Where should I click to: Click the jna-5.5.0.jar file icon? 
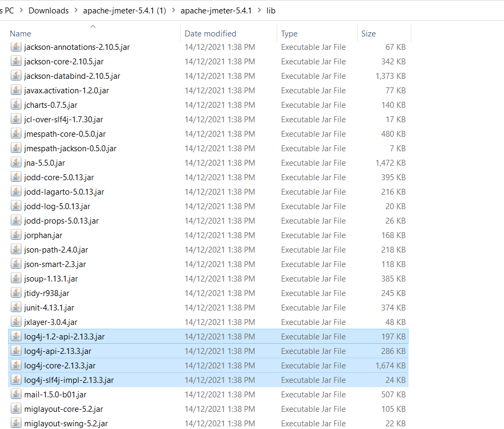[16, 162]
